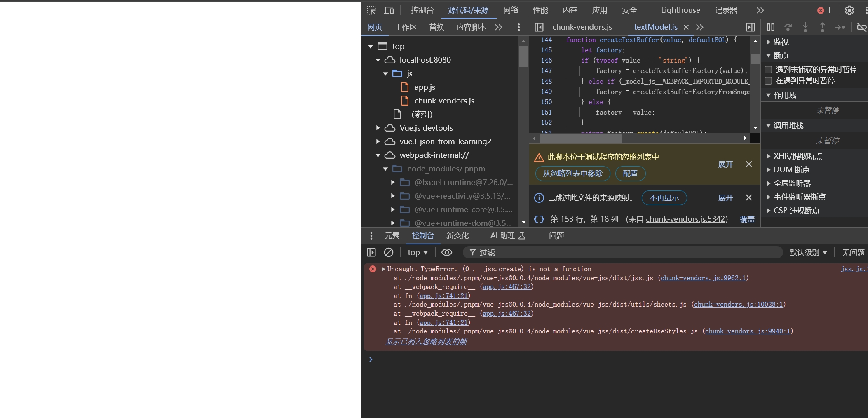Click the 配置 button
Screen dimensions: 868x418
(x=630, y=174)
